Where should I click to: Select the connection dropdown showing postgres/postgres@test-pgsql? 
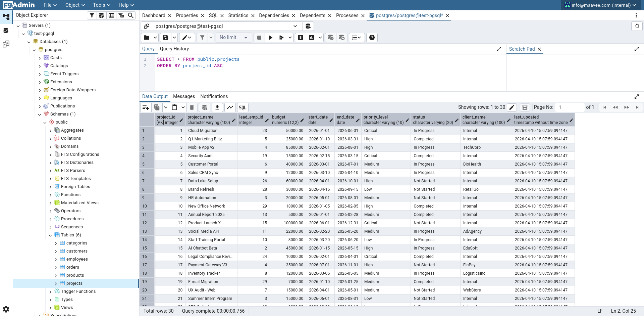224,26
